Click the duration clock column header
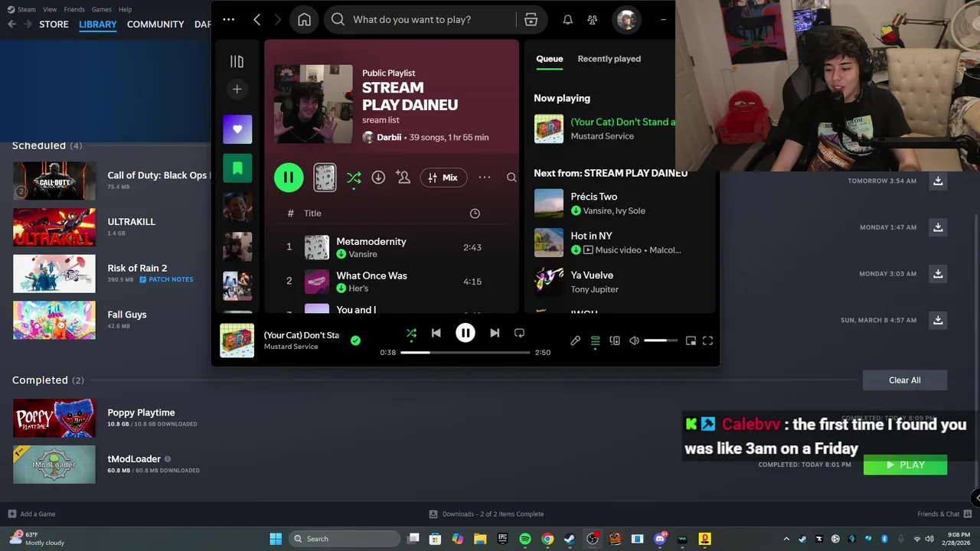Image resolution: width=980 pixels, height=551 pixels. [475, 214]
